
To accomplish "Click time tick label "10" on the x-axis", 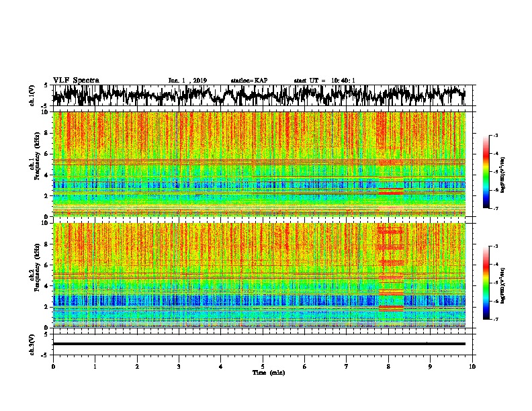I will [x=472, y=367].
